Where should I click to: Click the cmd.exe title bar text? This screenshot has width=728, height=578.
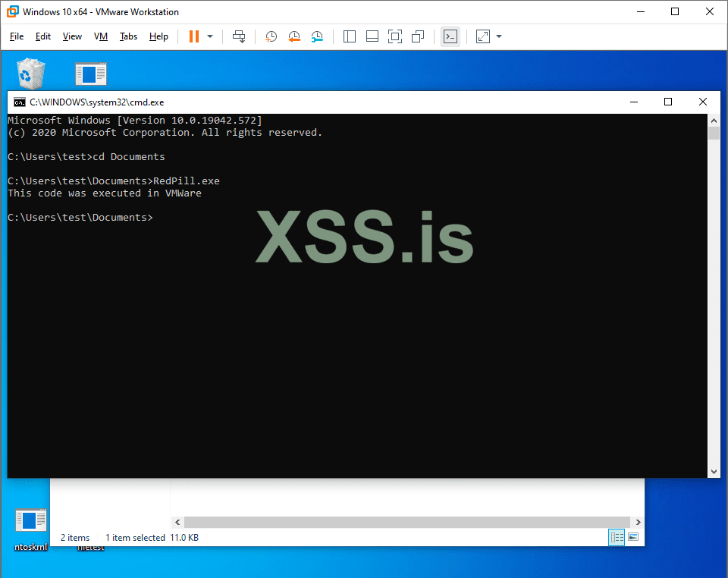click(96, 102)
